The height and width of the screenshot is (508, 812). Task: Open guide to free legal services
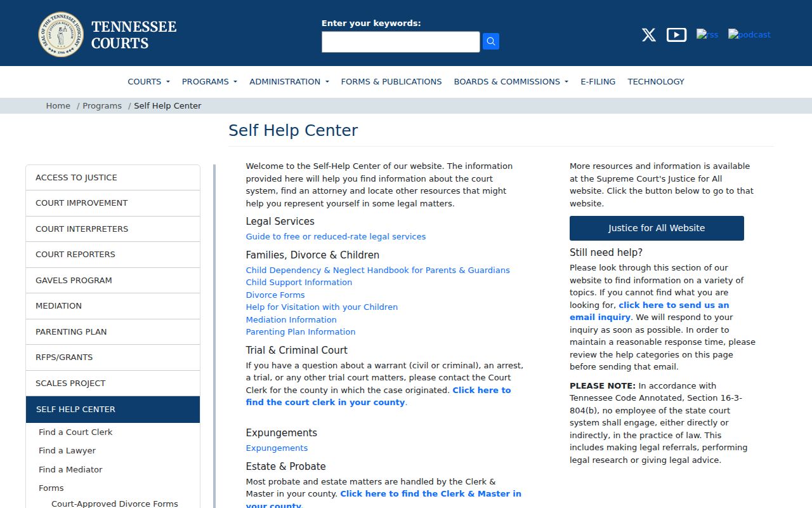(336, 237)
